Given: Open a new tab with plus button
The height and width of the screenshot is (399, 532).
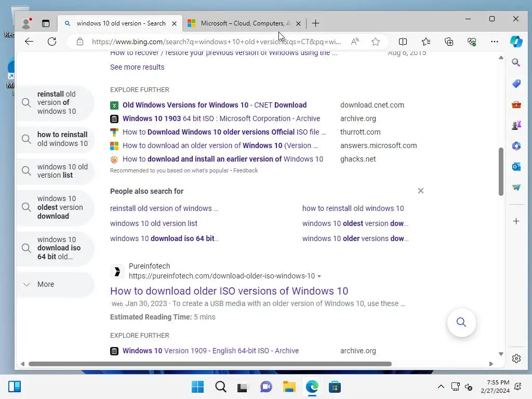Looking at the screenshot, I should click(315, 23).
